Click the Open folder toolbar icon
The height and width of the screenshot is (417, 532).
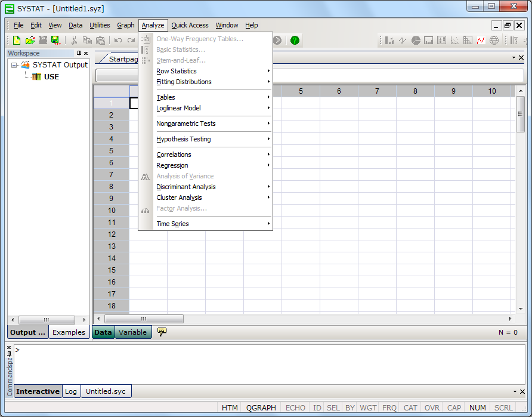tap(30, 41)
